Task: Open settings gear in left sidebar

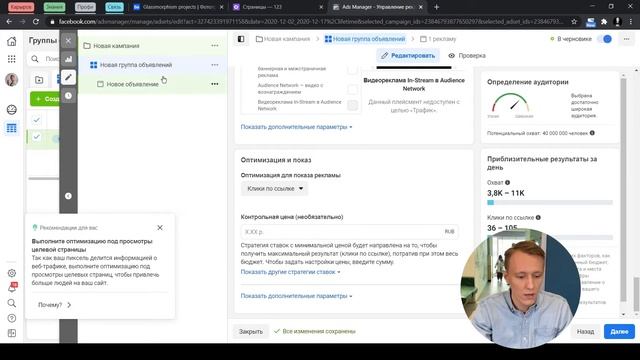Action: [x=12, y=273]
